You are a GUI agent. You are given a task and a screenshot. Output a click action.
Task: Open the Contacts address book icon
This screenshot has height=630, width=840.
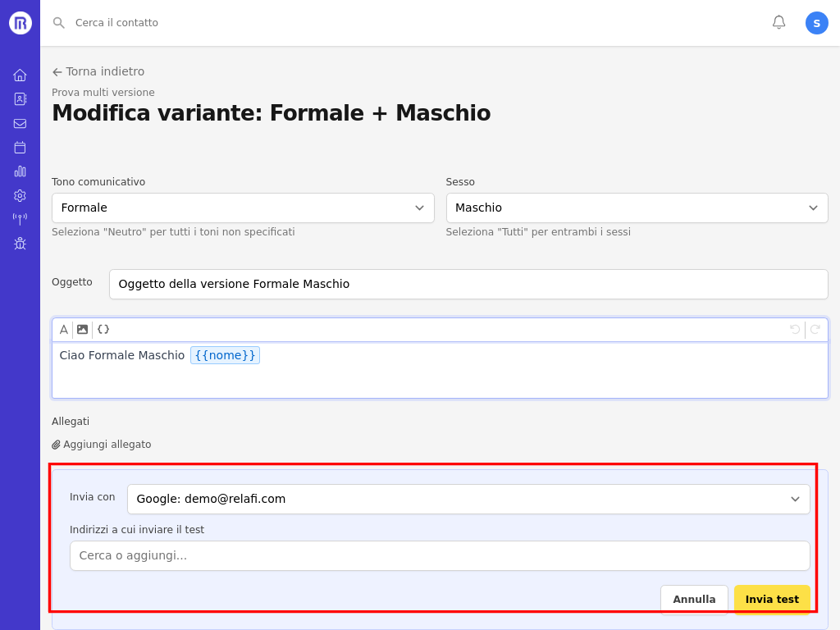point(20,98)
